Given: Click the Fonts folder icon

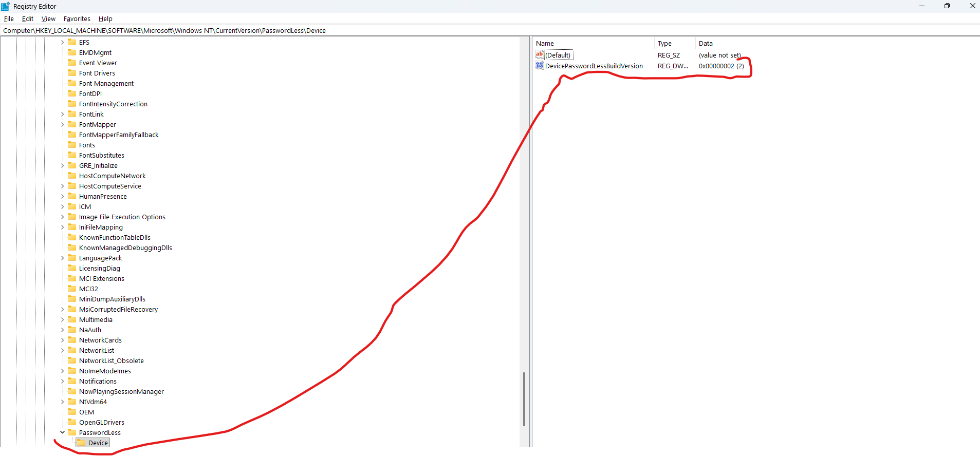Looking at the screenshot, I should [x=72, y=145].
